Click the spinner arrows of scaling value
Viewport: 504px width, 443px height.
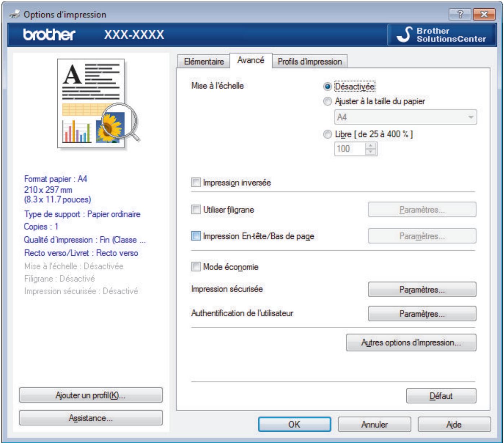371,149
